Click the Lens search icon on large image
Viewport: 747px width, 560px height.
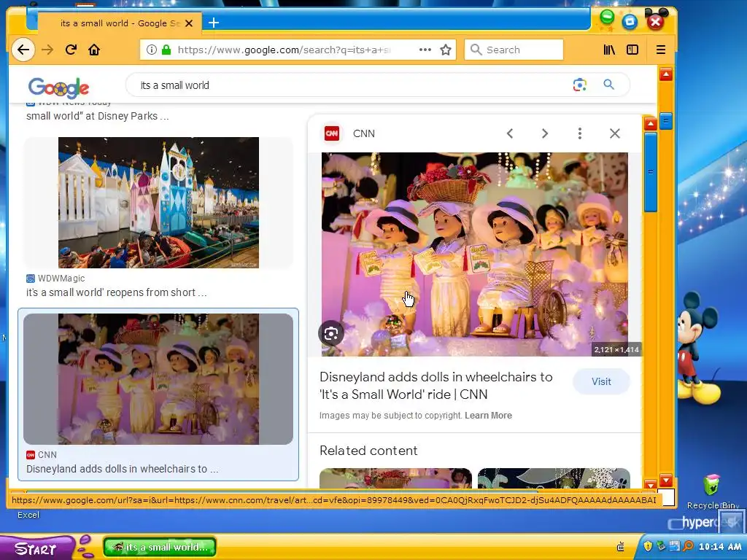(331, 333)
